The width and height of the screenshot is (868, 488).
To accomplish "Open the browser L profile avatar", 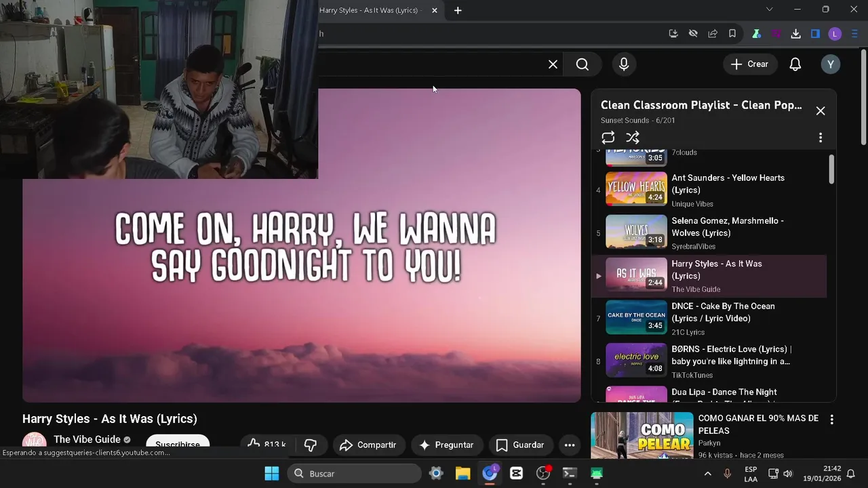I will [x=835, y=33].
